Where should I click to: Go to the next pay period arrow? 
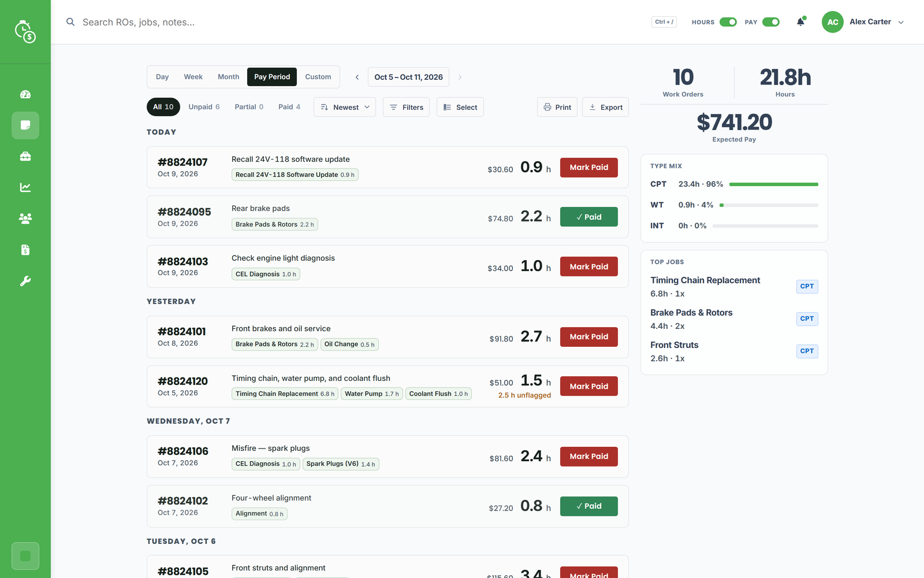[x=460, y=77]
